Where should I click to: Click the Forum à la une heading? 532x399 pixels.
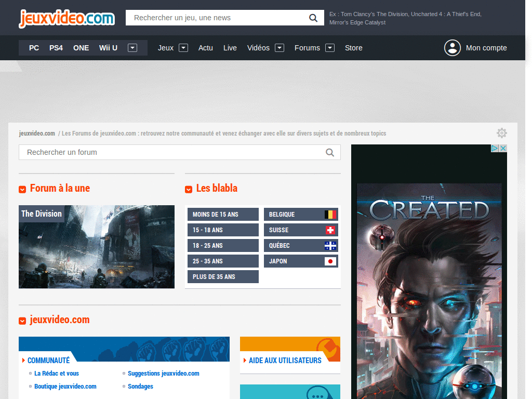pyautogui.click(x=60, y=188)
